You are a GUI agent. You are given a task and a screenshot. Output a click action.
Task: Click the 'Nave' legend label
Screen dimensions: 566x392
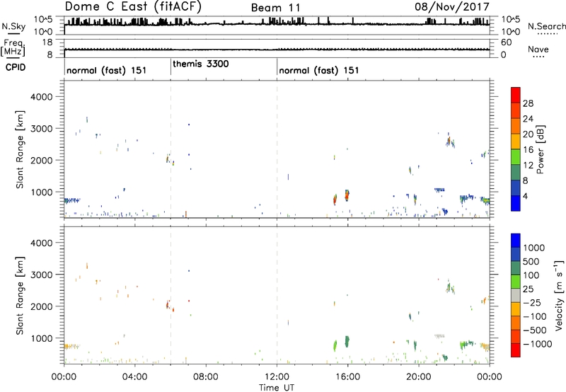coord(538,50)
